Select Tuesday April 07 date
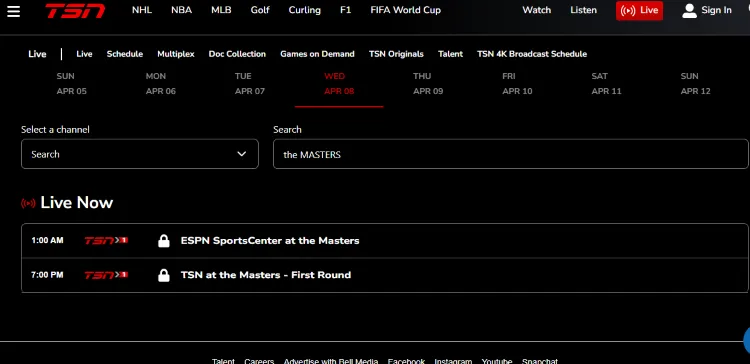 pos(250,84)
